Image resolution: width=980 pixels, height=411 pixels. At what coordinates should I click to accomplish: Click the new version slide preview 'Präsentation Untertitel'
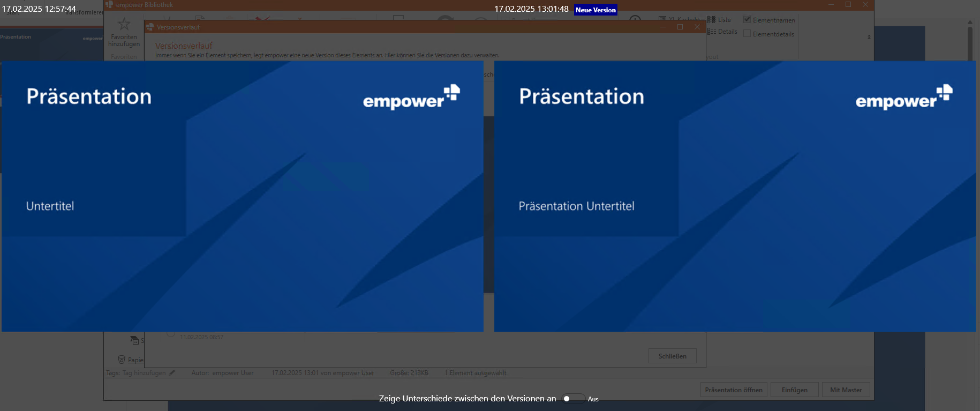tap(735, 196)
